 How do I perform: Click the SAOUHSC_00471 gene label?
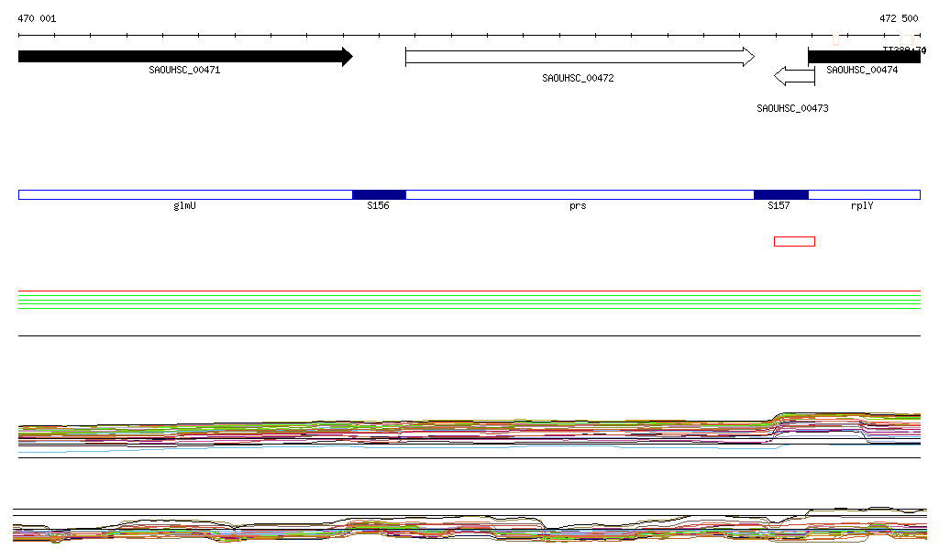click(184, 70)
